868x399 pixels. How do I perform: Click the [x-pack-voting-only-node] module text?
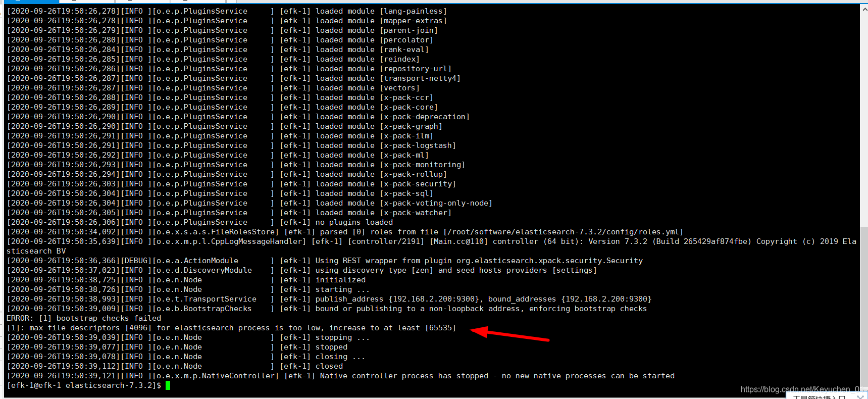(436, 203)
